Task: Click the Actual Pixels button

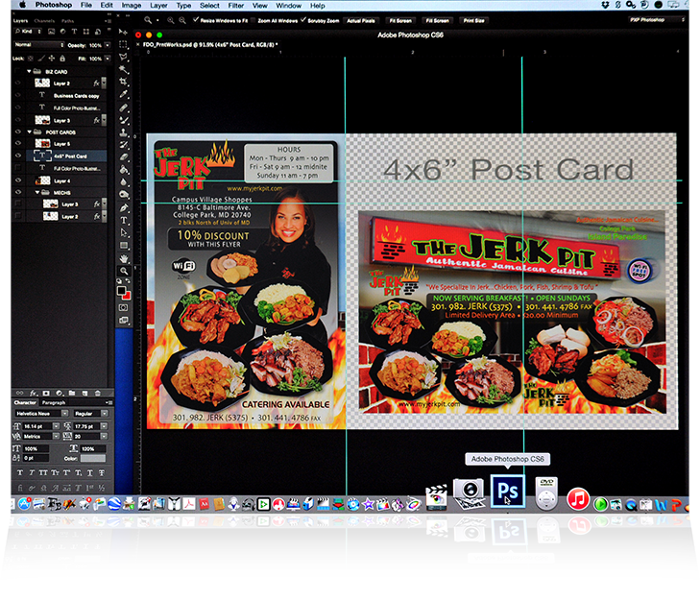Action: pos(361,20)
